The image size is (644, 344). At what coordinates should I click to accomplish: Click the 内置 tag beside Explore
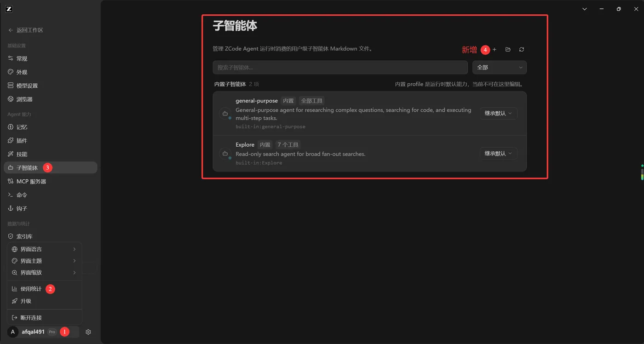point(265,145)
